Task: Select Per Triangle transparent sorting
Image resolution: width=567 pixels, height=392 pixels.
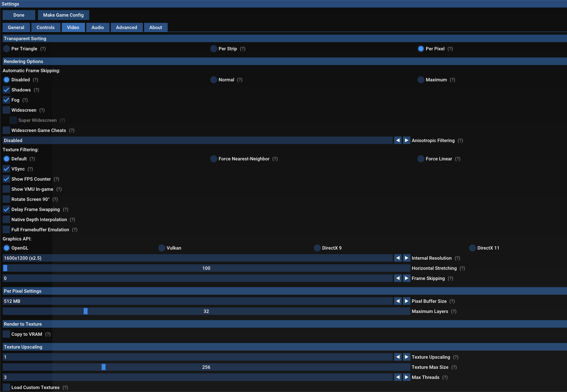Action: pyautogui.click(x=7, y=49)
